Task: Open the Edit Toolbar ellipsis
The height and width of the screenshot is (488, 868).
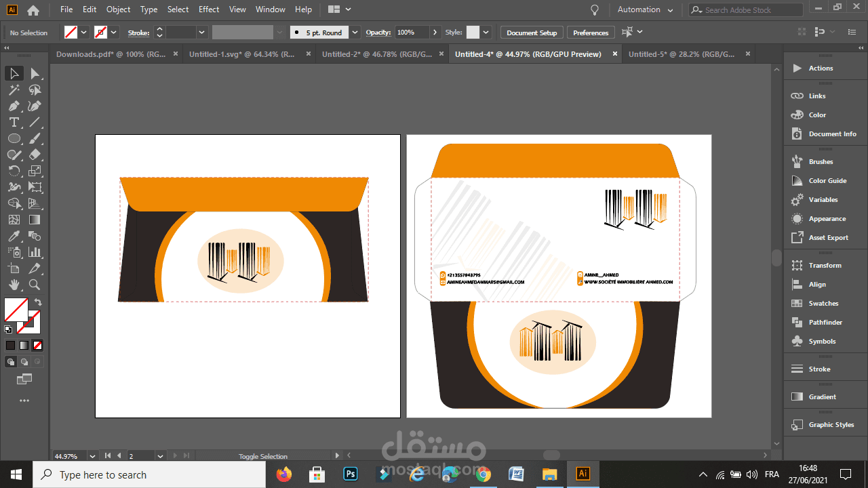Action: [24, 401]
